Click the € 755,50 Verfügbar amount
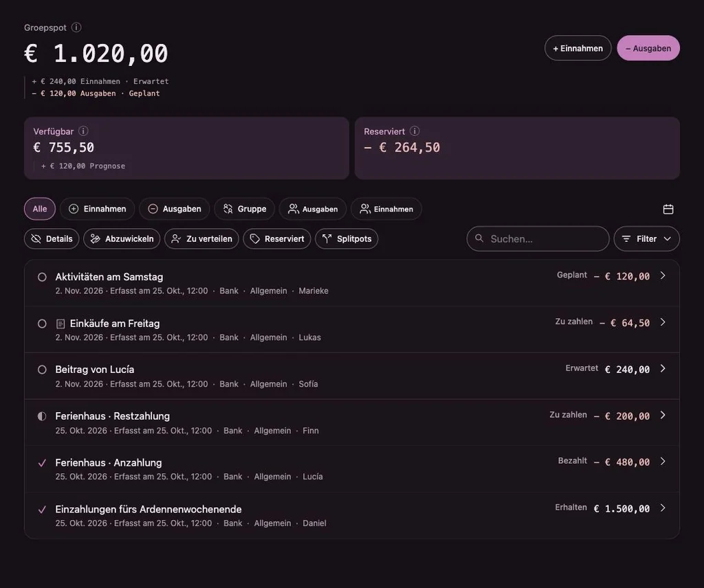Image resolution: width=704 pixels, height=588 pixels. [64, 148]
